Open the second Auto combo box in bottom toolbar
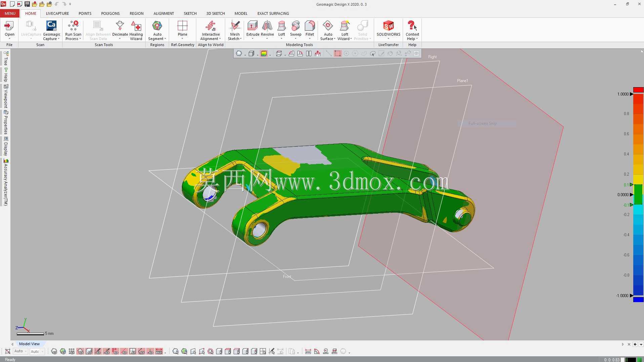Viewport: 644px width, 362px height. coord(37,351)
